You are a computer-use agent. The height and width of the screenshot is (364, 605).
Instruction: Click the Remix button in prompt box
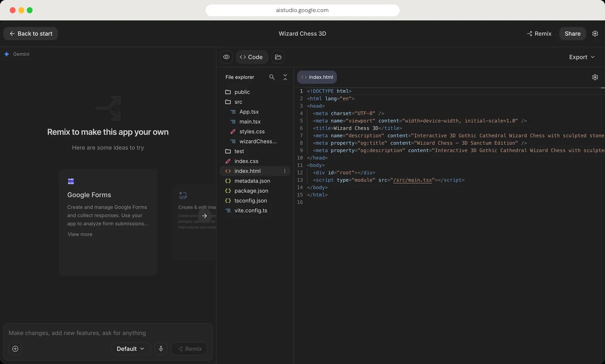(x=189, y=349)
